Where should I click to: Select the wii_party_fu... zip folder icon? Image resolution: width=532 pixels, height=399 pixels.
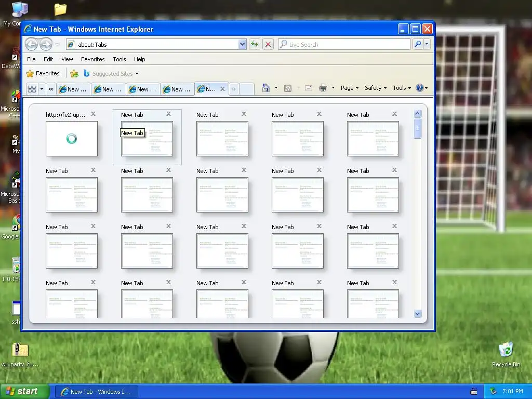click(20, 355)
